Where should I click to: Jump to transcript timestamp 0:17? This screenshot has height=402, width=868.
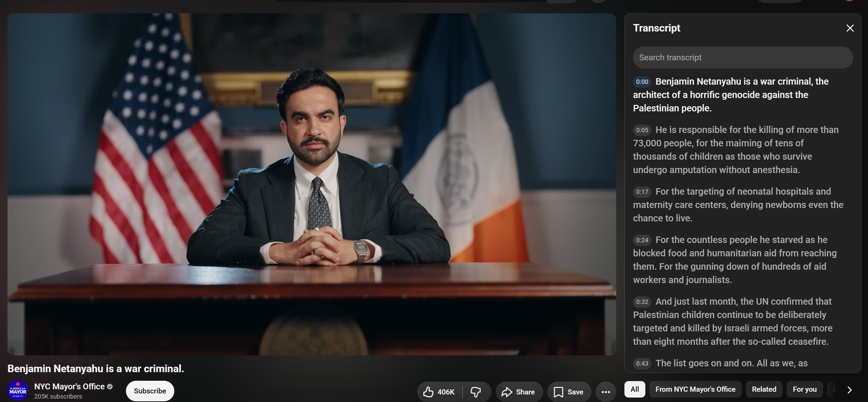coord(642,192)
